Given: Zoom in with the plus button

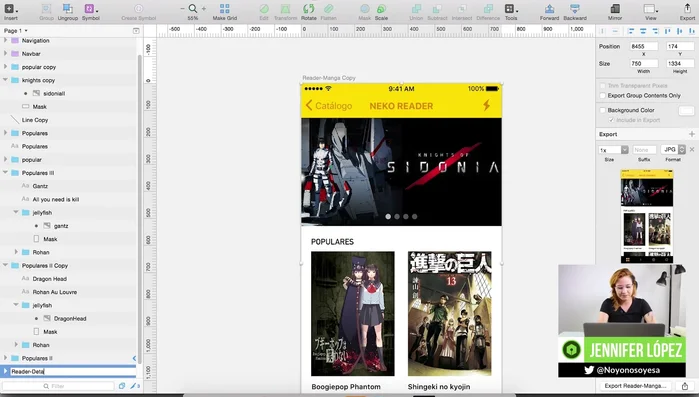Looking at the screenshot, I should pyautogui.click(x=204, y=8).
